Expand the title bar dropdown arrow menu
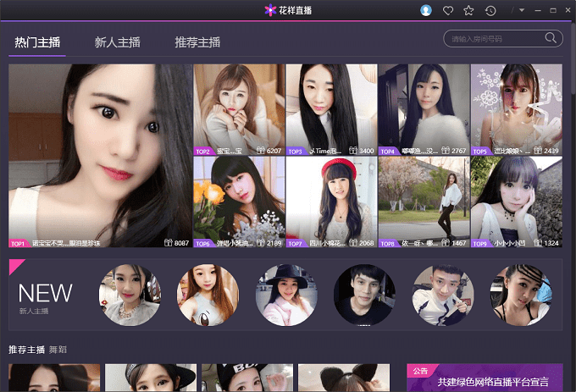 [x=522, y=10]
